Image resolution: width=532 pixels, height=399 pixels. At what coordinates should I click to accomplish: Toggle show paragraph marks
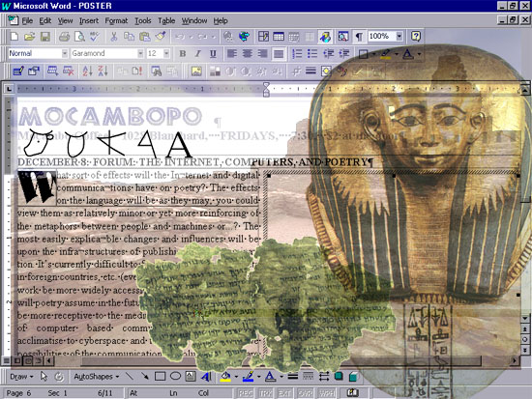point(359,37)
